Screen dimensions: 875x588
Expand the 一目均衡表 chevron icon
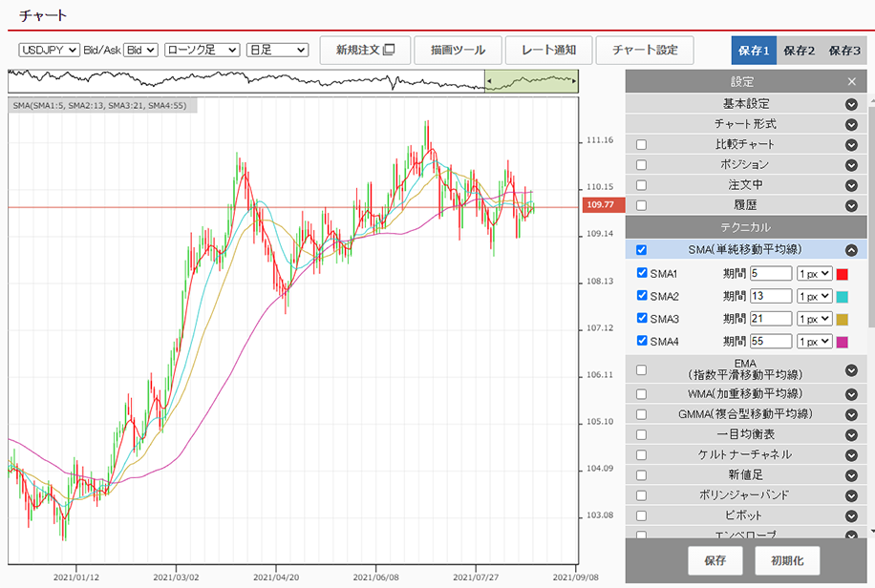click(851, 434)
